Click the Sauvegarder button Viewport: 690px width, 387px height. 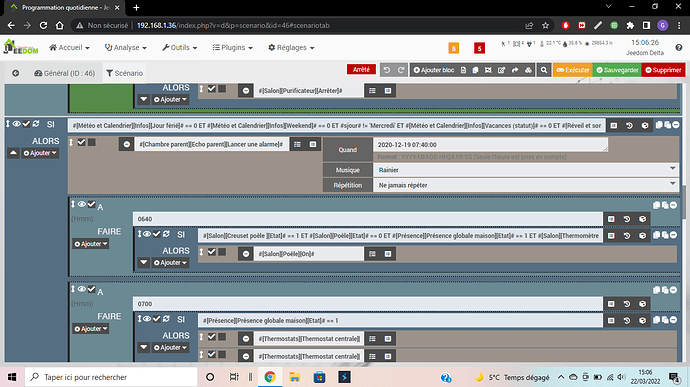click(617, 70)
